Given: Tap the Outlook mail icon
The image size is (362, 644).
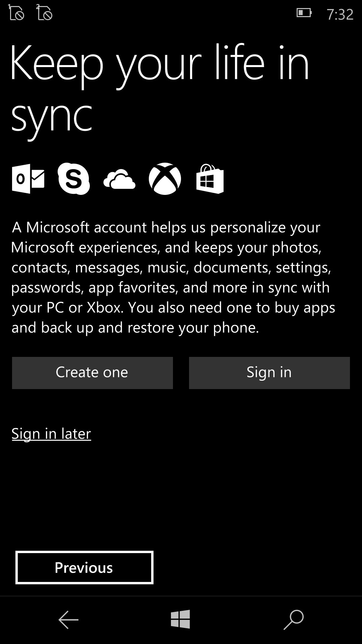Looking at the screenshot, I should point(28,179).
